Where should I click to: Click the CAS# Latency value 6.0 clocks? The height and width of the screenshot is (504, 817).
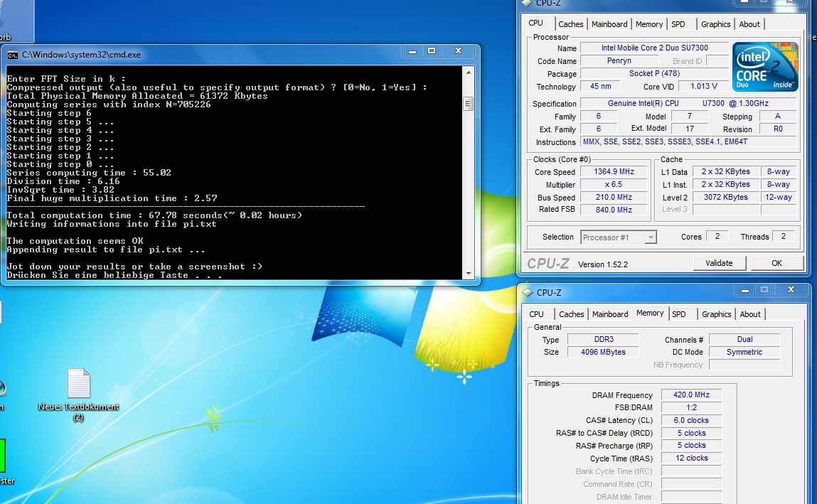click(x=691, y=420)
